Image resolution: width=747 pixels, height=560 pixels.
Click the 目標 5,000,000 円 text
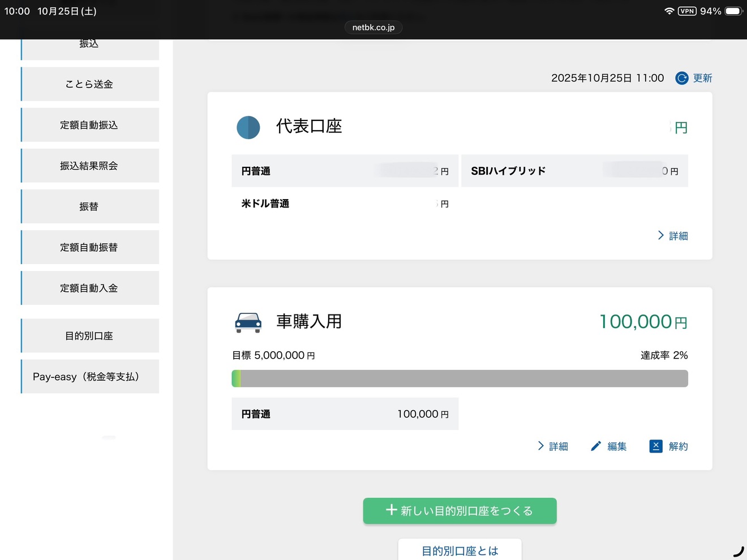tap(273, 355)
